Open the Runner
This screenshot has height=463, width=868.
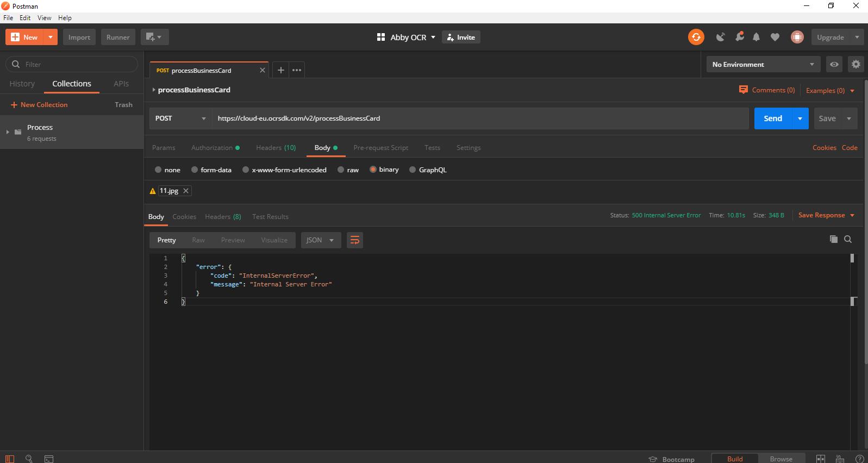click(x=118, y=37)
